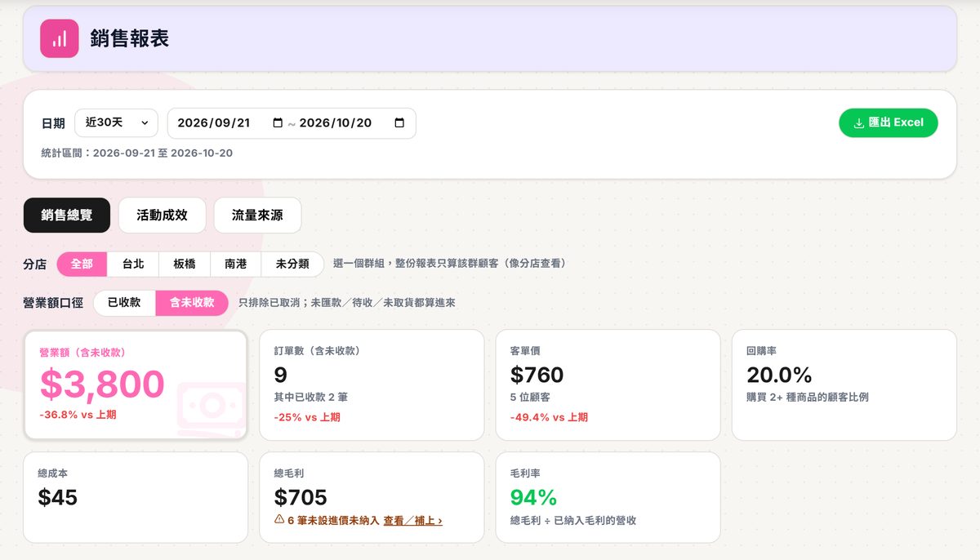Click the end date field 2026/10/20
Image resolution: width=980 pixels, height=560 pixels.
point(336,123)
